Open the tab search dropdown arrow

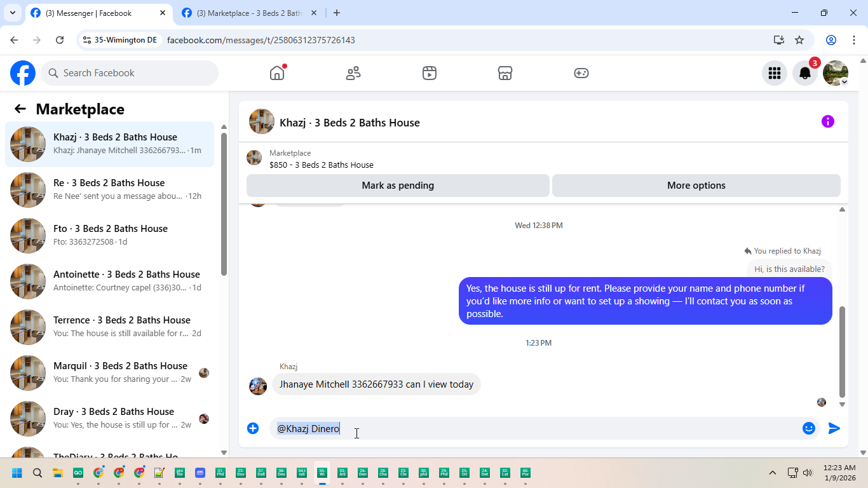(x=13, y=13)
